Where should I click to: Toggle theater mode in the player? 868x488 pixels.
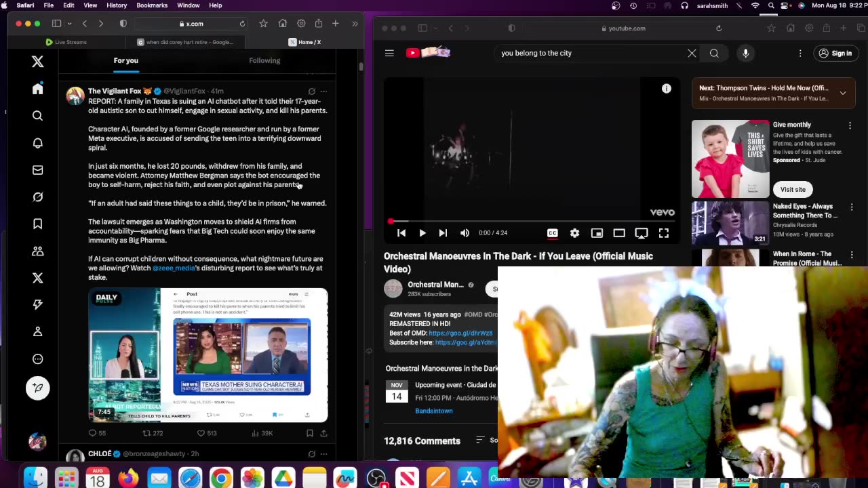click(x=619, y=233)
